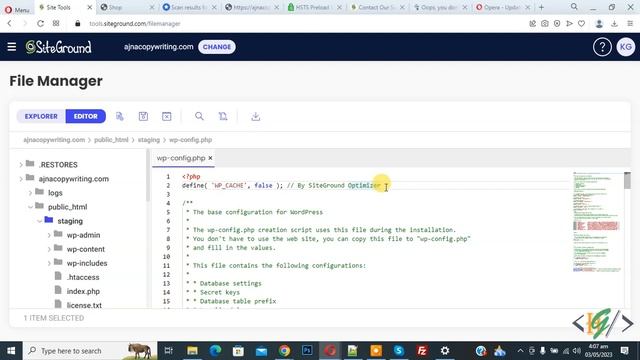Image resolution: width=640 pixels, height=360 pixels.
Task: Click the code minimap preview
Action: click(597, 222)
